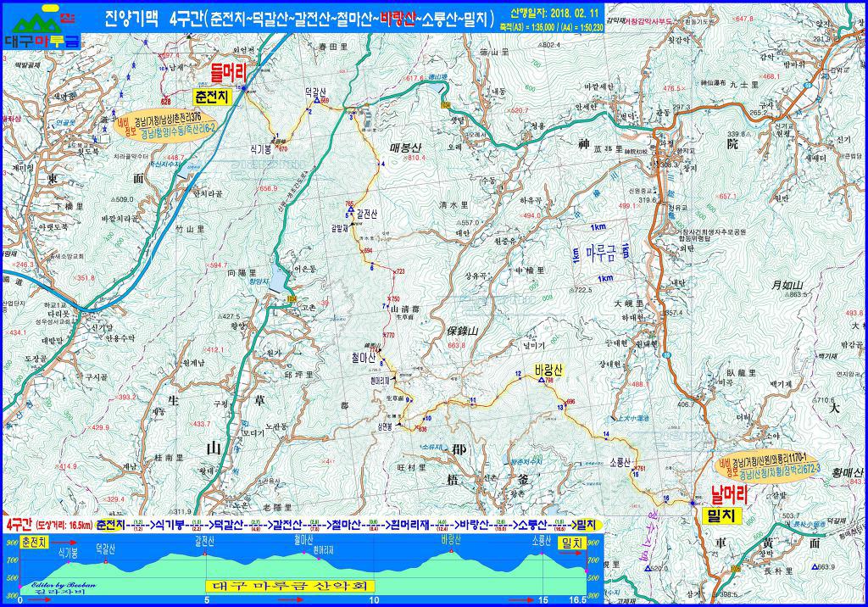Click waypoint number 12 on the route

click(518, 374)
